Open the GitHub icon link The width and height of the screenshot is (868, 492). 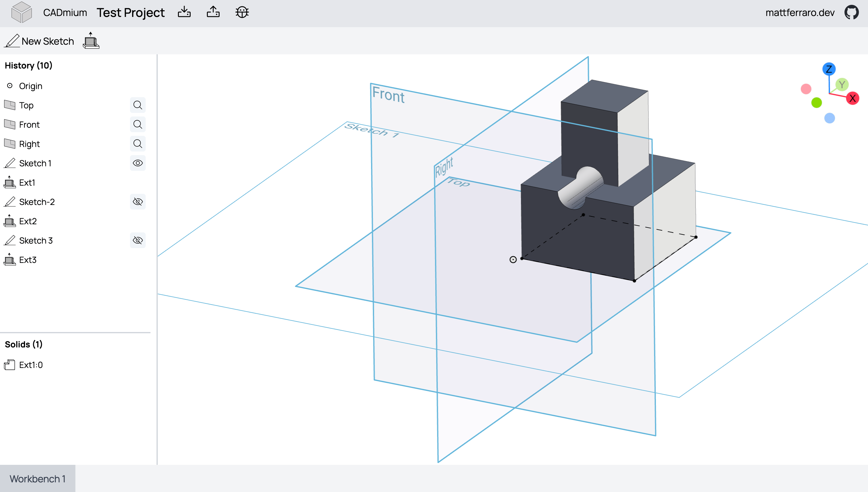pyautogui.click(x=851, y=12)
